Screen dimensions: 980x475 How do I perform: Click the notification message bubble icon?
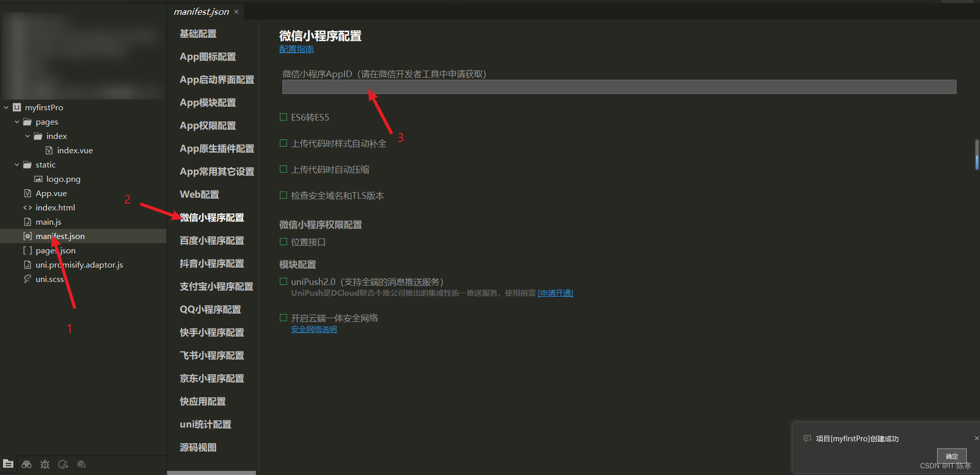point(807,438)
